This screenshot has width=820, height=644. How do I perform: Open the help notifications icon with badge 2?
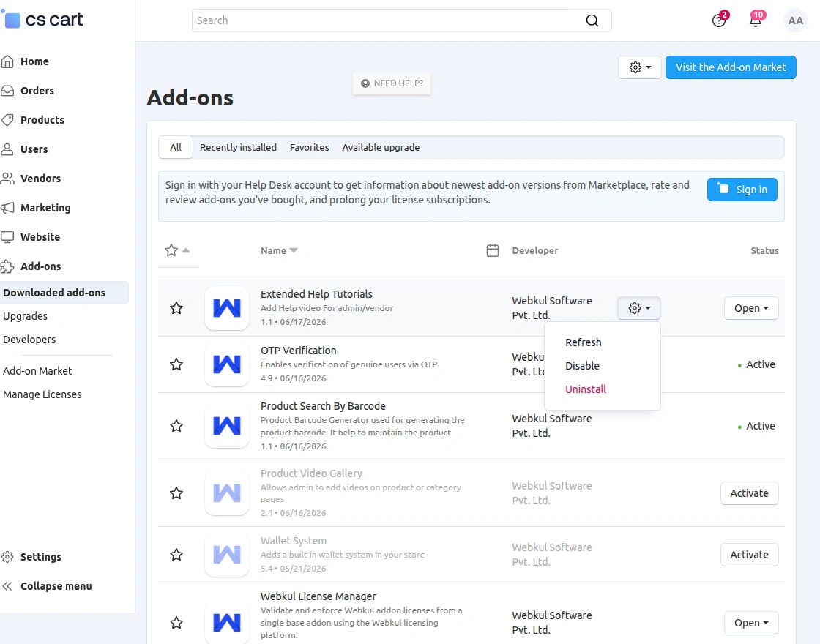click(x=719, y=20)
